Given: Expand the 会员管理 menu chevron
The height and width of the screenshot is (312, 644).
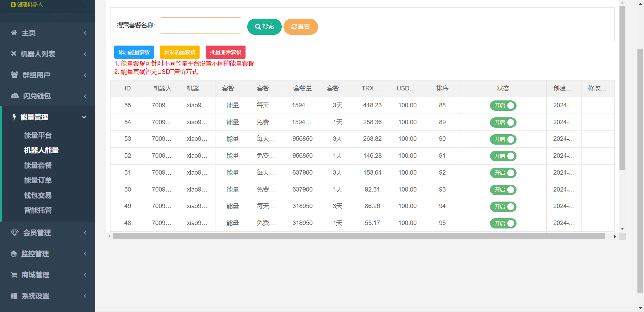Looking at the screenshot, I should point(85,233).
